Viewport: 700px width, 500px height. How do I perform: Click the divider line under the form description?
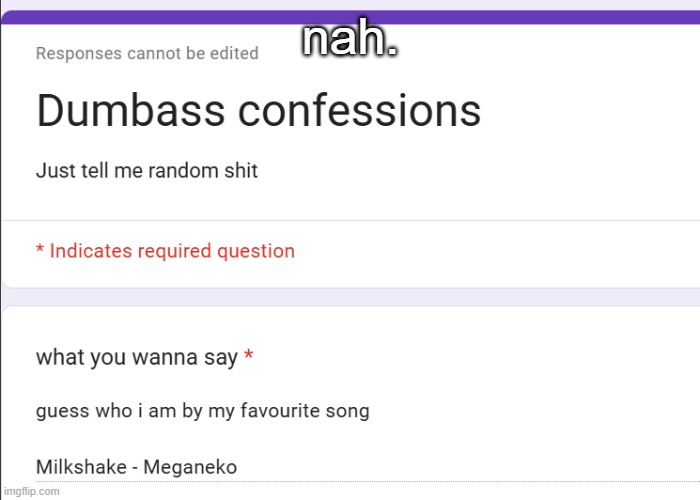pos(350,220)
